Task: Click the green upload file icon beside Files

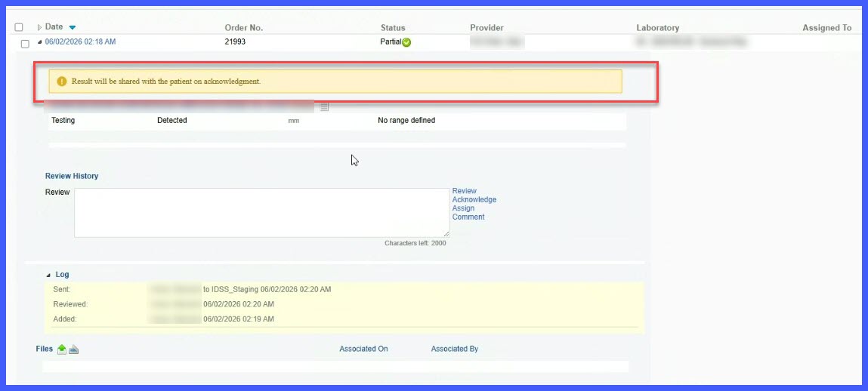Action: pyautogui.click(x=62, y=349)
